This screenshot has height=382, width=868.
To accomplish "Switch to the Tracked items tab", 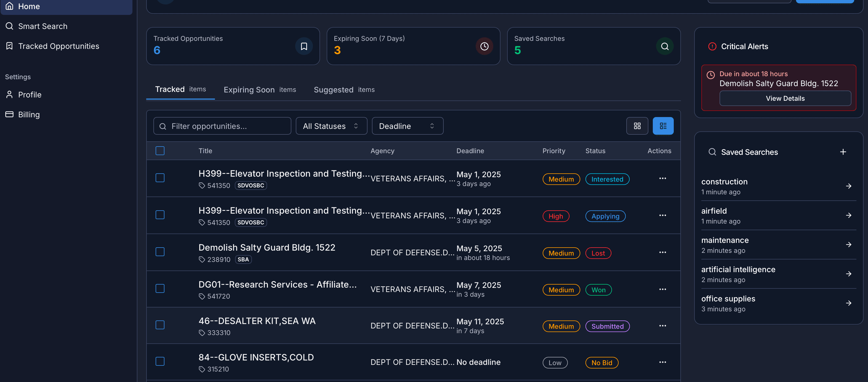I will pos(180,89).
